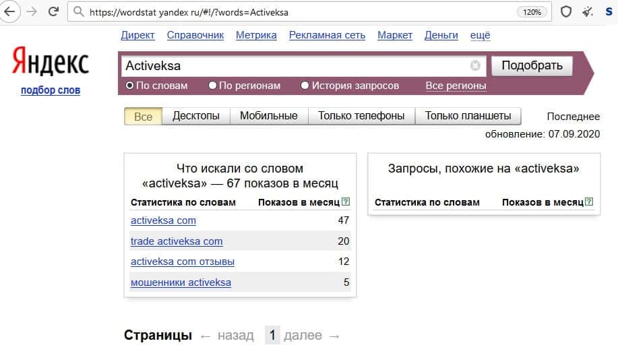The image size is (618, 364).
Task: Expand the 'ещё' services menu
Action: [480, 35]
